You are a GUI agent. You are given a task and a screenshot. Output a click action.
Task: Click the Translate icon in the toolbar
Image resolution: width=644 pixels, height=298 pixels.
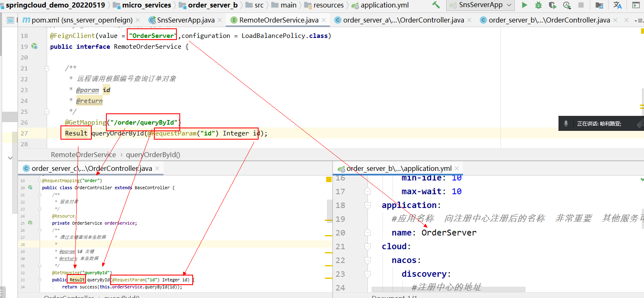tap(618, 5)
